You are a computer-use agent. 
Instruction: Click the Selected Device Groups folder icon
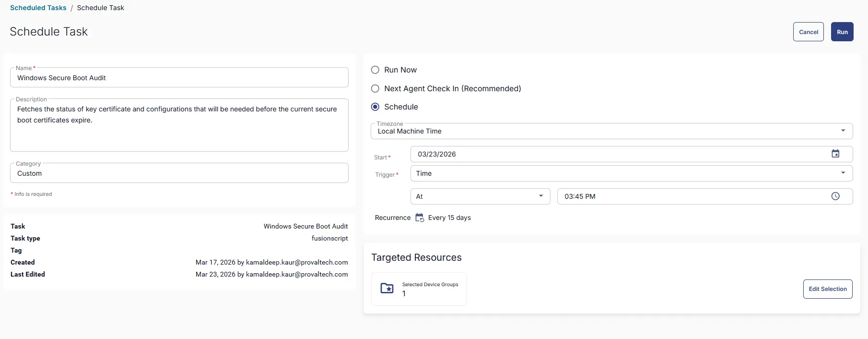point(387,289)
